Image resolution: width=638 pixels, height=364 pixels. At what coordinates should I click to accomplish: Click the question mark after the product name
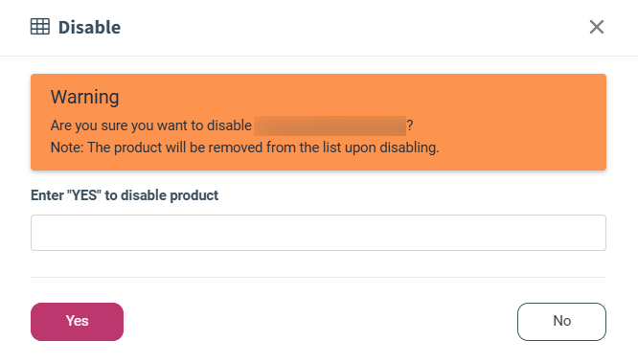tap(410, 125)
